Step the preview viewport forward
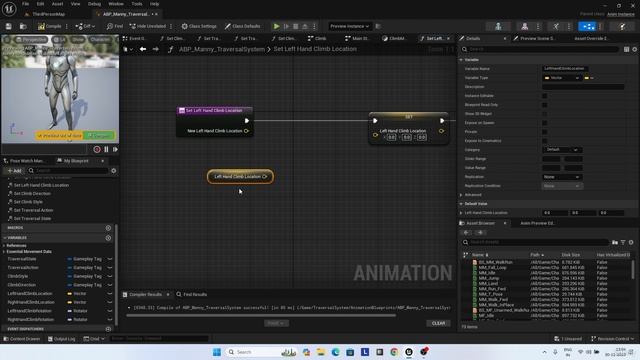Screen dimensions: 640x360 (116, 149)
